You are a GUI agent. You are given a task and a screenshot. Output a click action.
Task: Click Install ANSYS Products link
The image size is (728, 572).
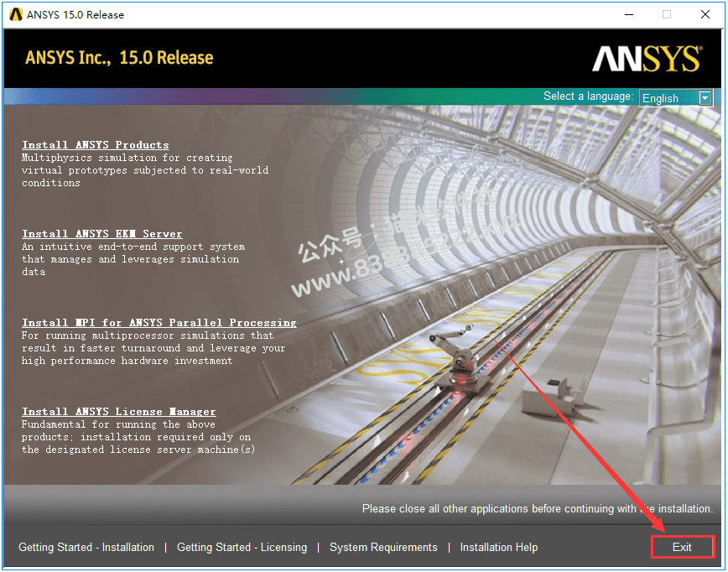(x=95, y=145)
